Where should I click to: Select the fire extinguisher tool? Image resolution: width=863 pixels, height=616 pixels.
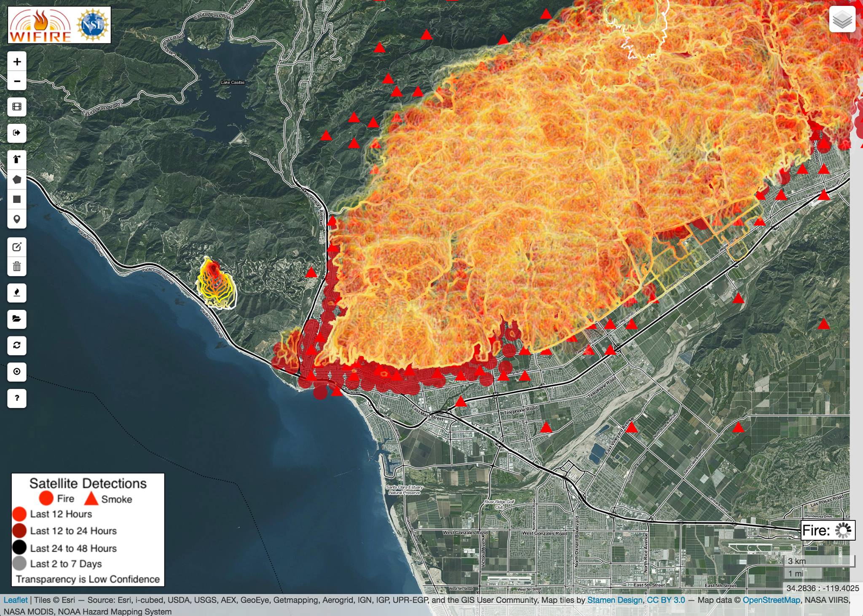17,159
